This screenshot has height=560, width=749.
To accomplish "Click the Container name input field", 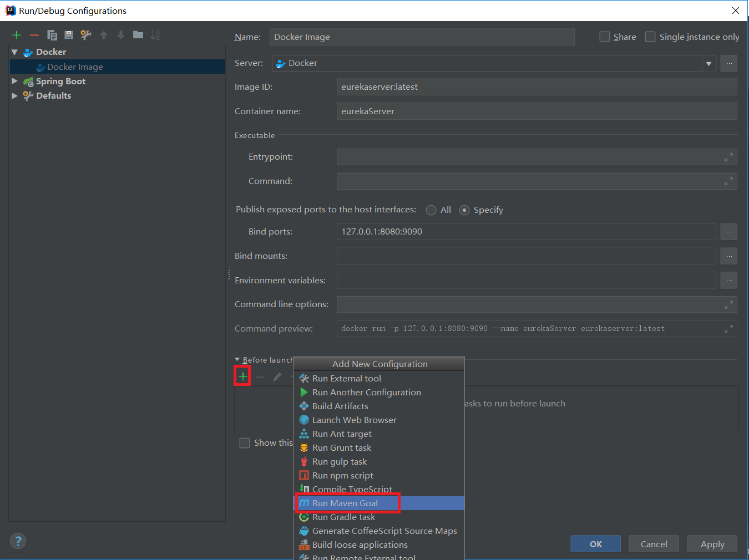I will [x=537, y=111].
